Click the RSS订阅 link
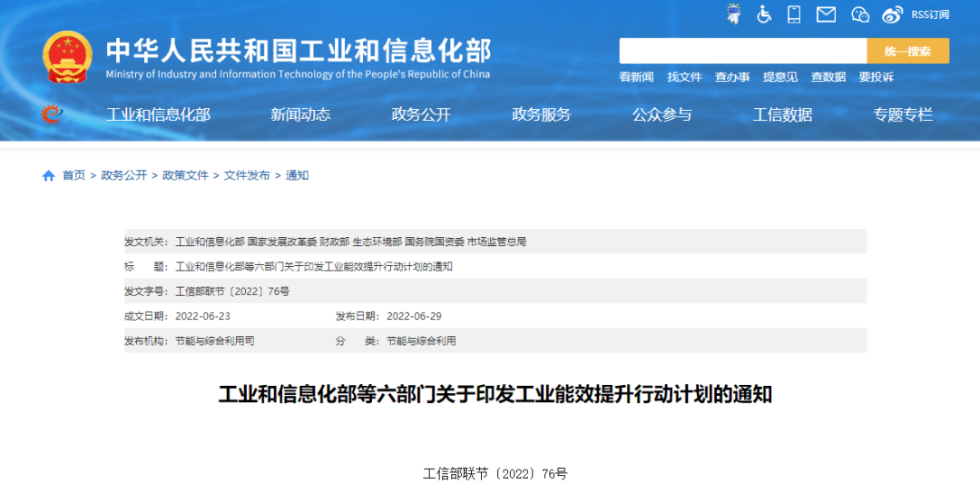This screenshot has height=504, width=980. pos(930,15)
